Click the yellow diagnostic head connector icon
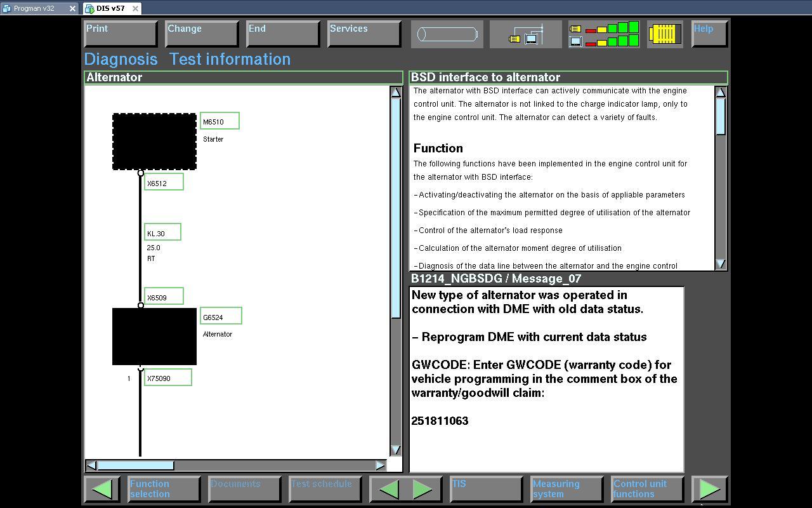The height and width of the screenshot is (508, 812). pyautogui.click(x=664, y=34)
